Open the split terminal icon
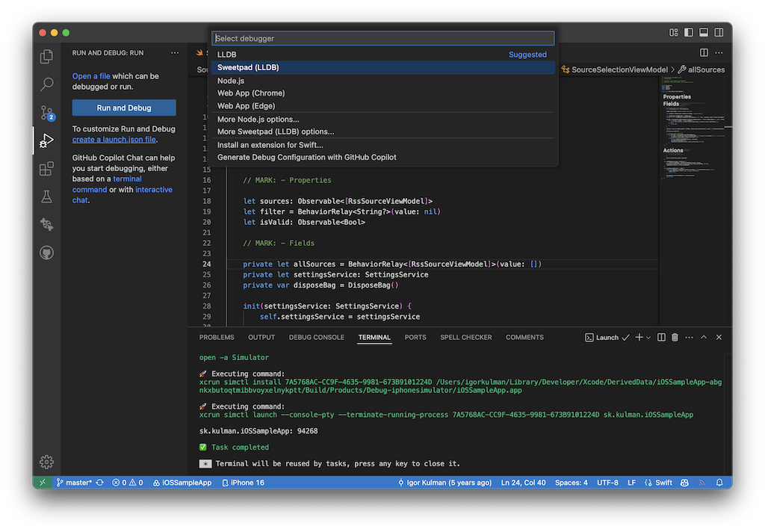Image resolution: width=765 pixels, height=532 pixels. click(x=660, y=337)
